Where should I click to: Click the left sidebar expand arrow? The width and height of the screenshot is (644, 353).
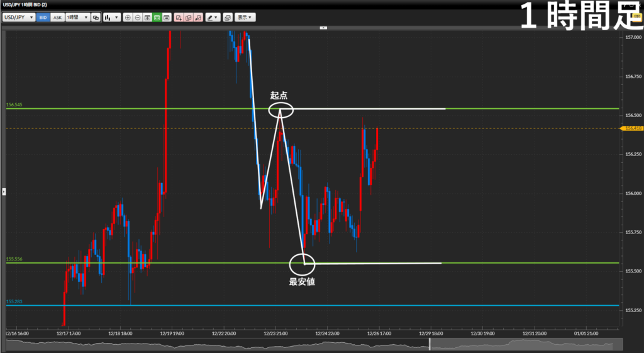(x=3, y=190)
